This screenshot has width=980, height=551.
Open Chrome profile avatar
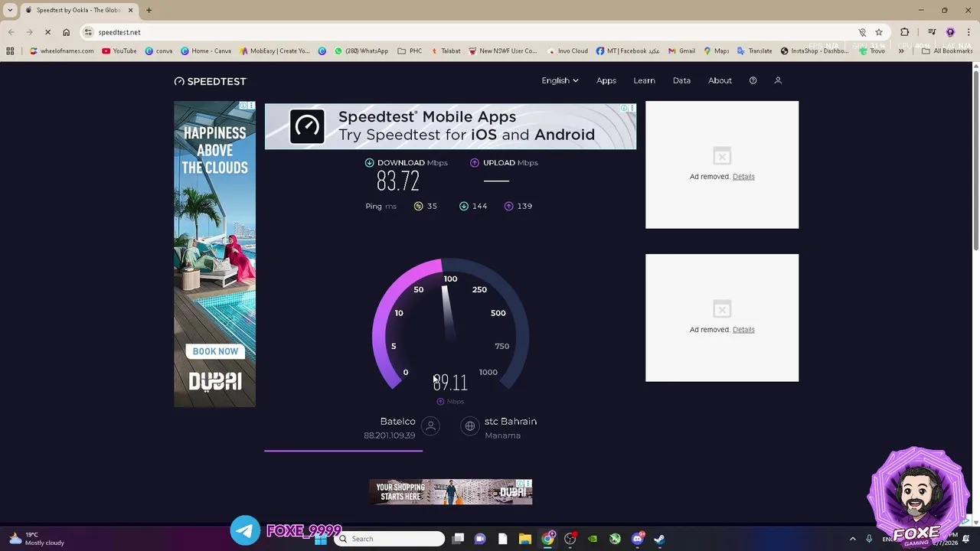pos(950,32)
